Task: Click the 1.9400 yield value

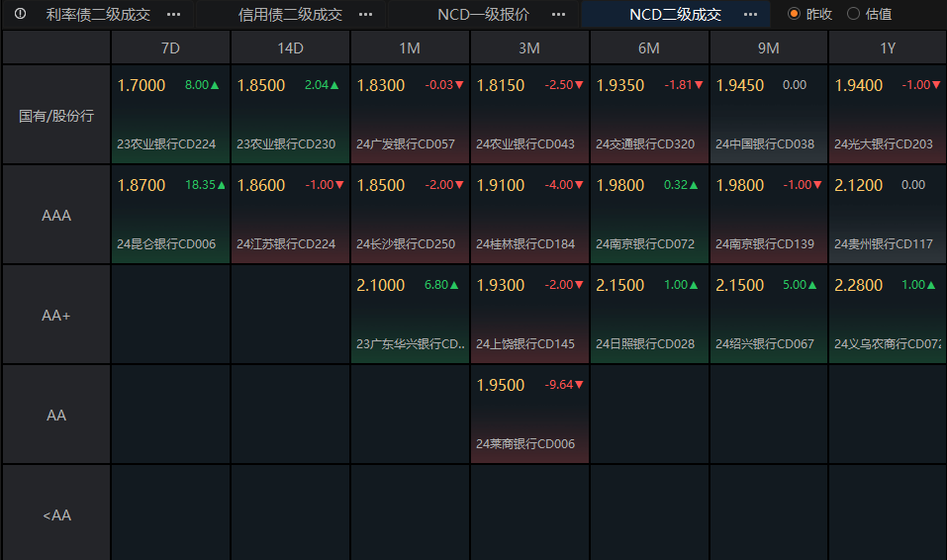Action: pyautogui.click(x=859, y=85)
